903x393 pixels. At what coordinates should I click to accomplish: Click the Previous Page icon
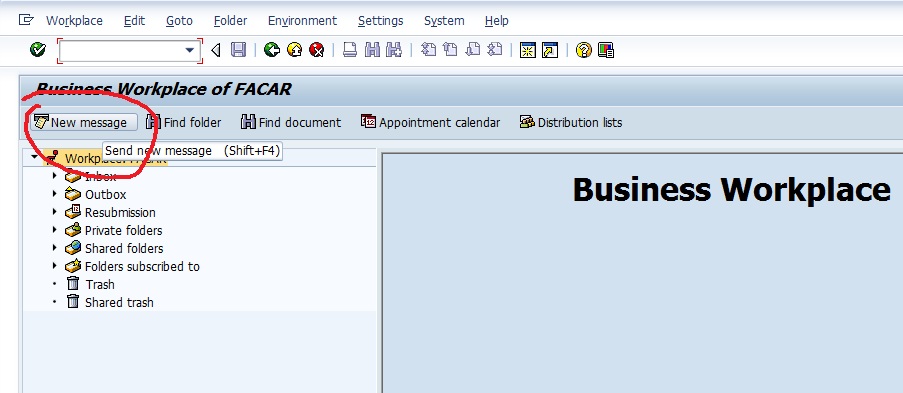(450, 50)
